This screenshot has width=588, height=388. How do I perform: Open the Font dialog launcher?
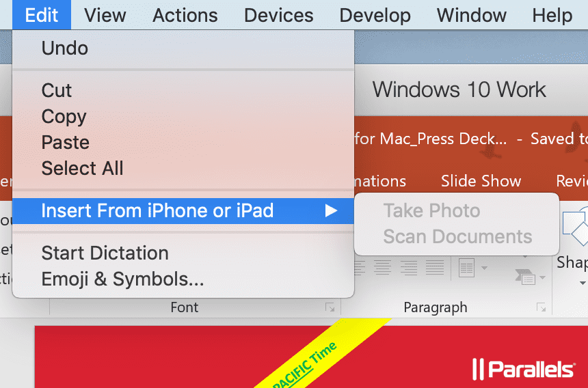pos(330,307)
